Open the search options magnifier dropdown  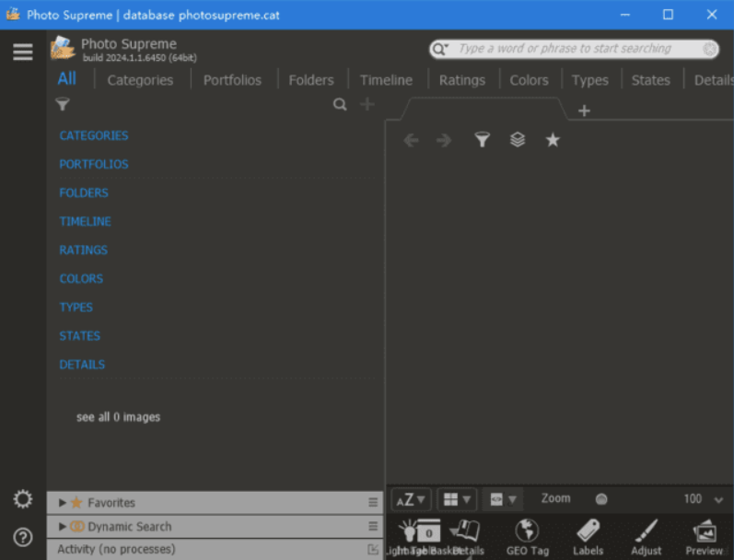(440, 49)
